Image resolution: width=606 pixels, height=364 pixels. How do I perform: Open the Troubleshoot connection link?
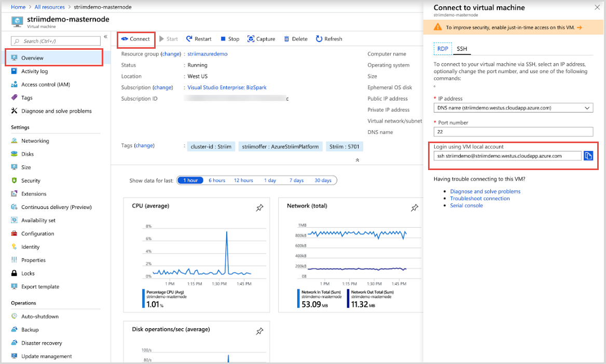pyautogui.click(x=479, y=199)
